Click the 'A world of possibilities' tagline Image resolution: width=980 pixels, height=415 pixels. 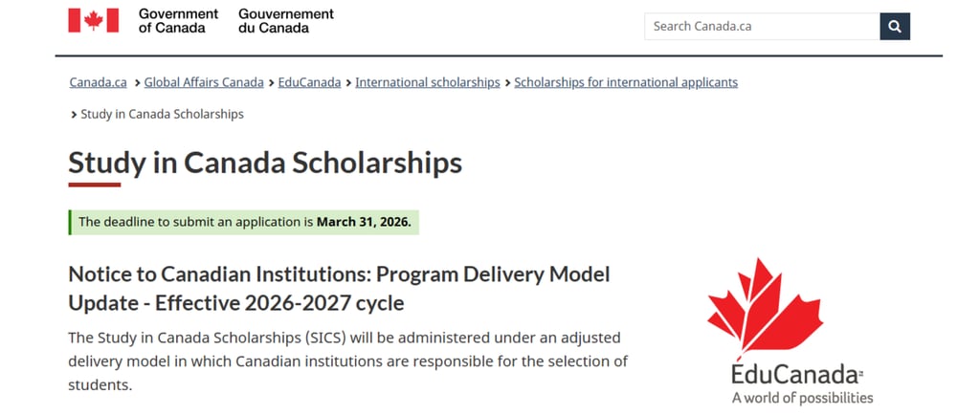click(x=802, y=398)
